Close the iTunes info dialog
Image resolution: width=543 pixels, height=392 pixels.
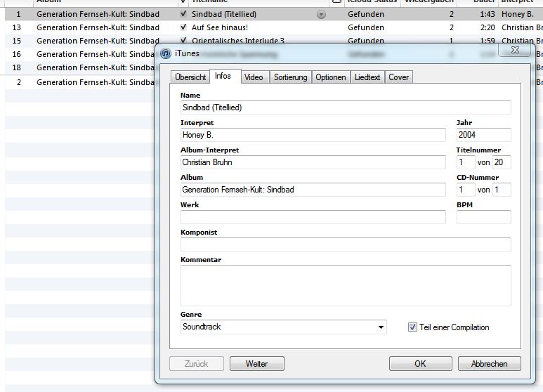coord(515,50)
